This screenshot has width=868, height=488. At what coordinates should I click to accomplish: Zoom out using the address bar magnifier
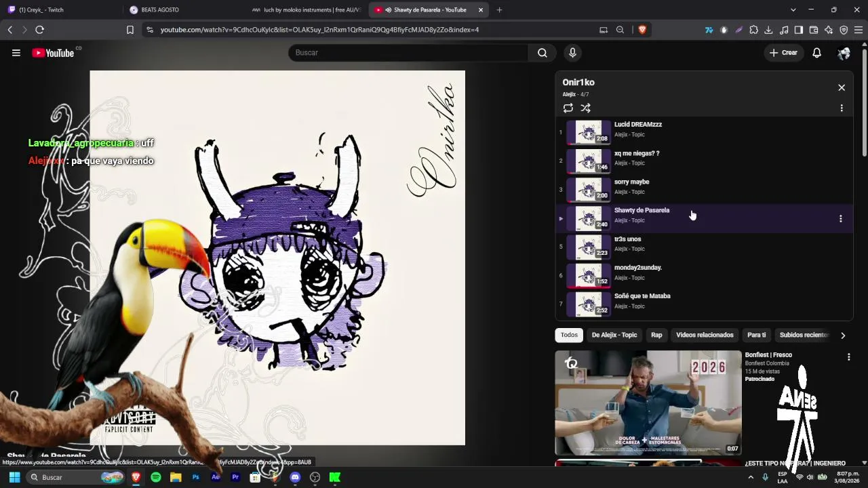point(620,30)
